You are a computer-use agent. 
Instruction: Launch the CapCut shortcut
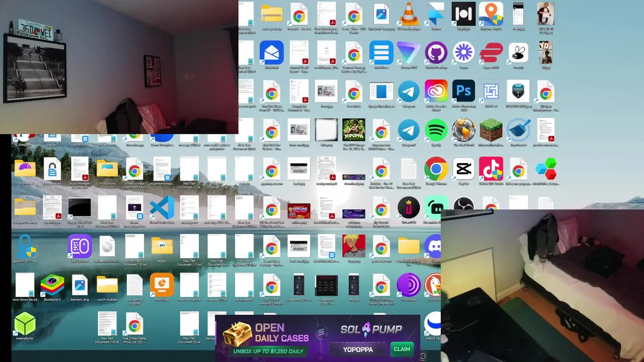pos(463,169)
